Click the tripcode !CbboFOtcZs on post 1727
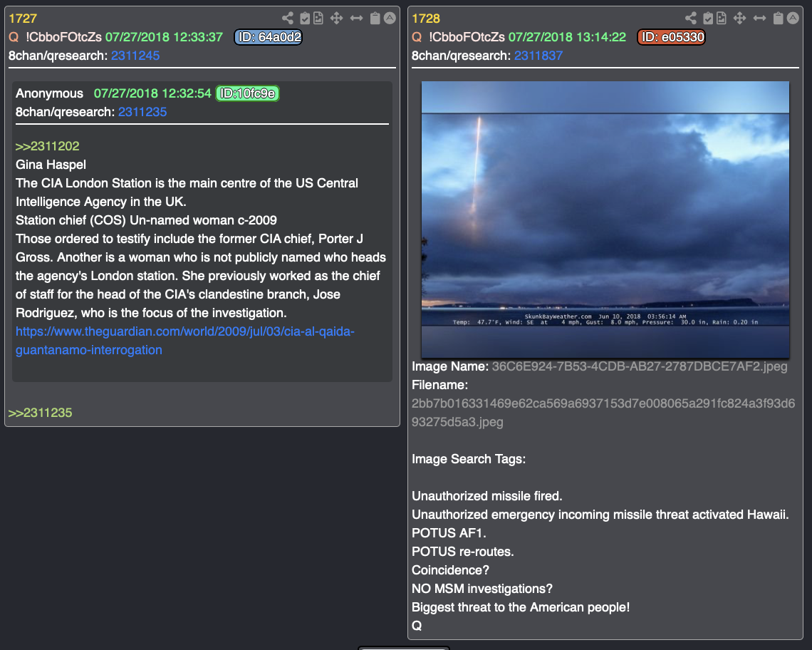Image resolution: width=812 pixels, height=650 pixels. click(x=63, y=37)
